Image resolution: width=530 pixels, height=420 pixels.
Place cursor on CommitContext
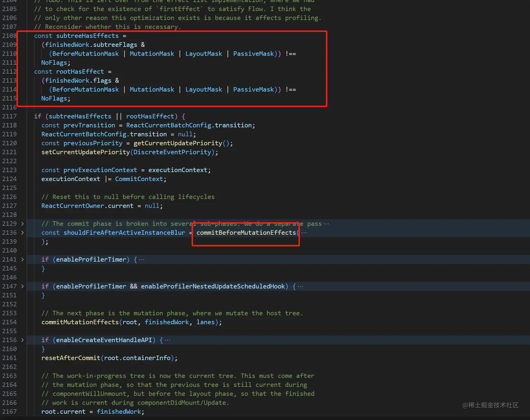139,179
